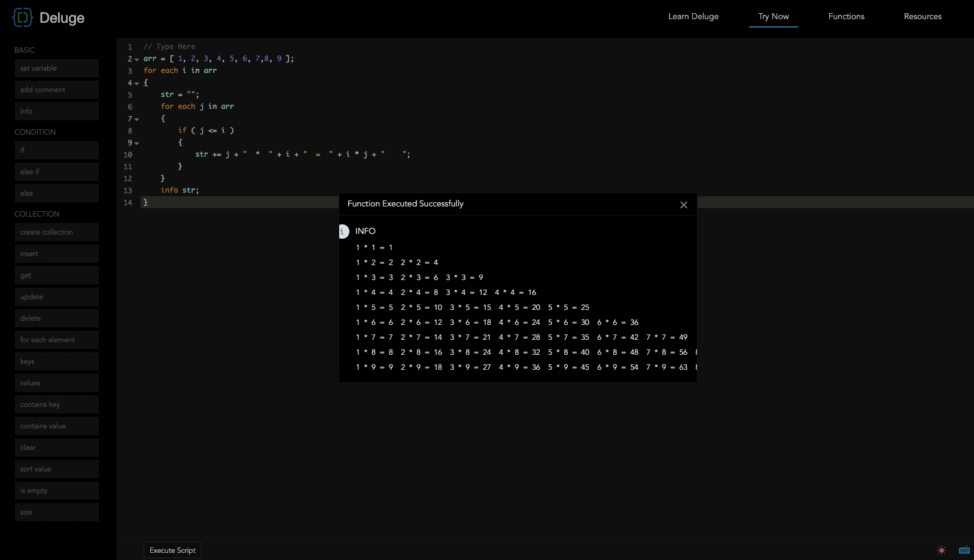Insert the collection delete snippet
The height and width of the screenshot is (560, 974).
pos(57,318)
